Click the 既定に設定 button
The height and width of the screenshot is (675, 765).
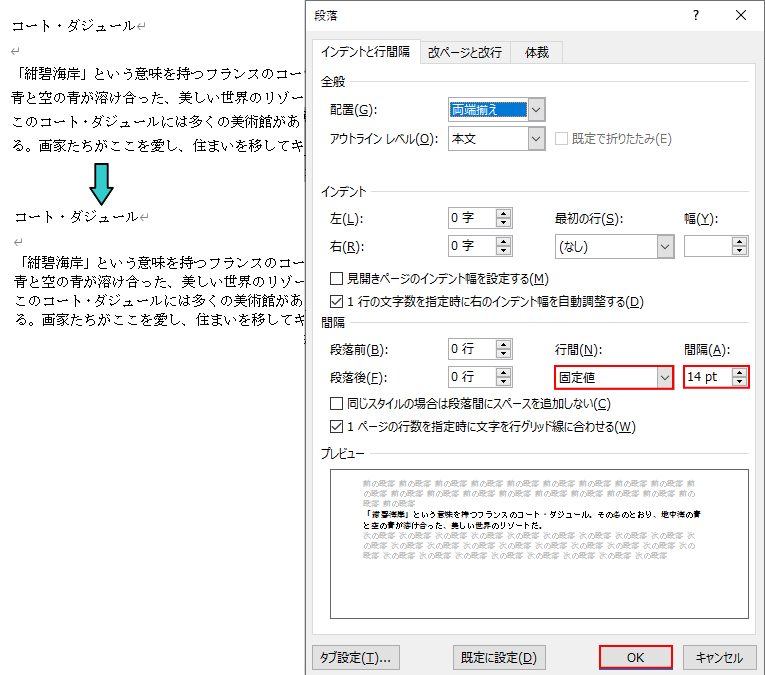pyautogui.click(x=499, y=657)
